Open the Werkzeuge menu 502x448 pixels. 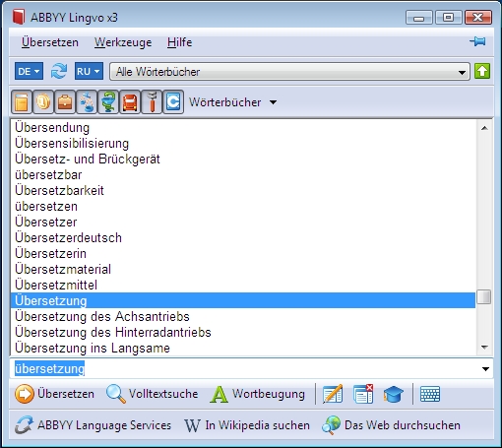point(123,42)
